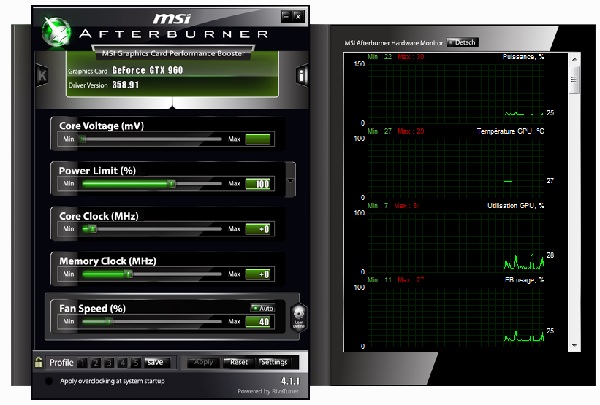This screenshot has width=600, height=405.
Task: Click the Fan Speed value field showing 40
Action: point(258,322)
